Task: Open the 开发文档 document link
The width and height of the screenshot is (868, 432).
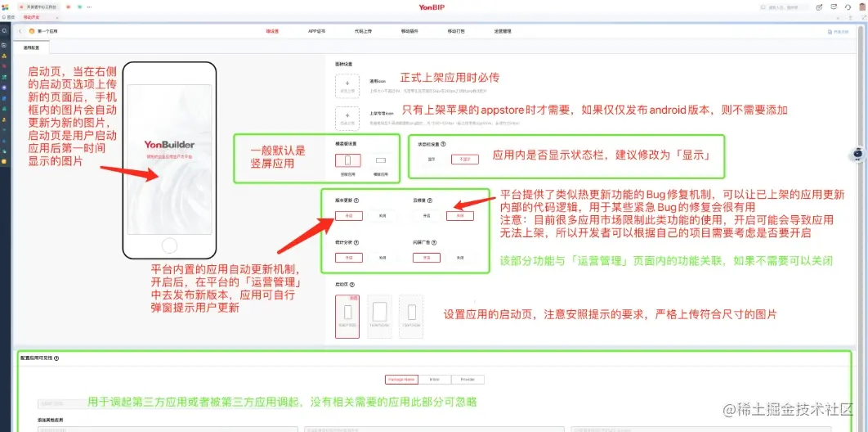Action: pyautogui.click(x=838, y=32)
